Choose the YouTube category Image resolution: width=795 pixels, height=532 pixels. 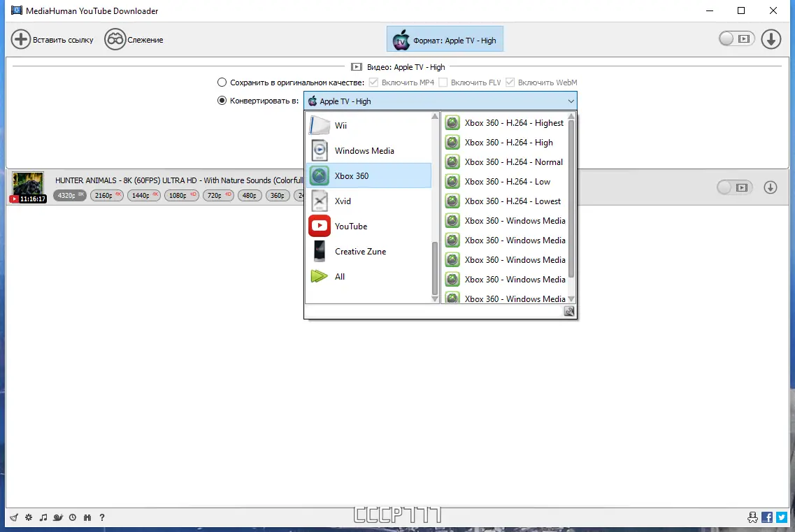point(368,227)
